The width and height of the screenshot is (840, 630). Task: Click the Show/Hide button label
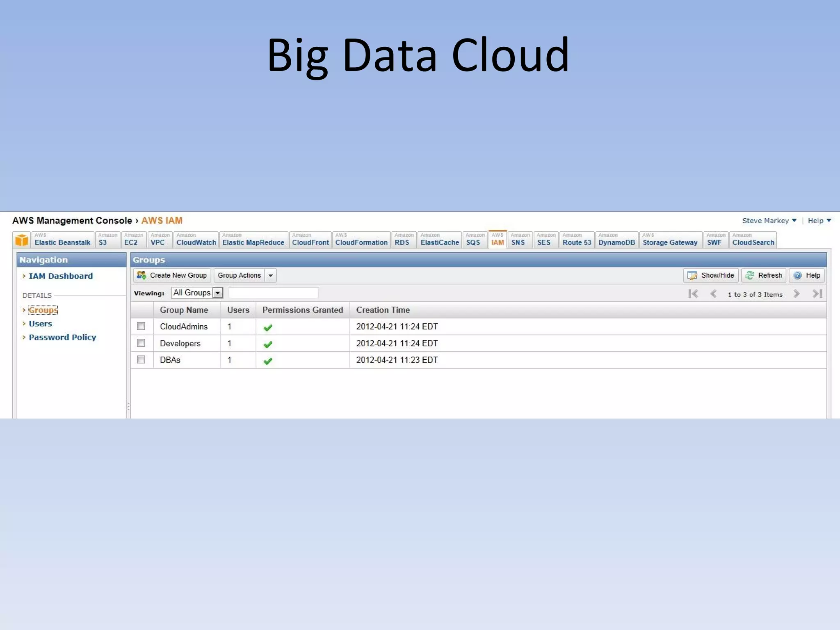717,275
